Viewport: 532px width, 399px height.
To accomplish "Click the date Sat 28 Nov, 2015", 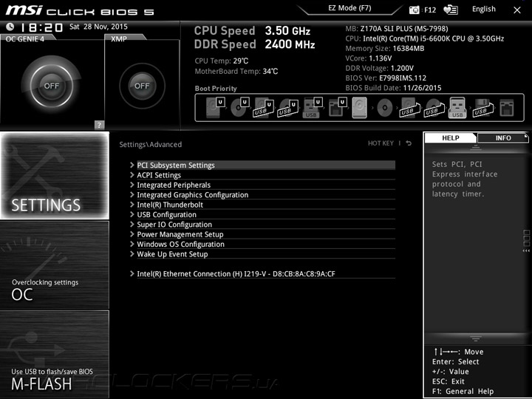I will click(x=98, y=27).
